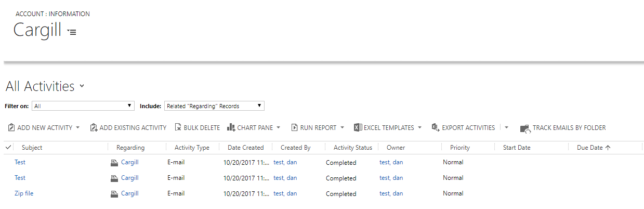Screen dimensions: 644x209
Task: Click the Excel Templates icon
Action: point(358,127)
